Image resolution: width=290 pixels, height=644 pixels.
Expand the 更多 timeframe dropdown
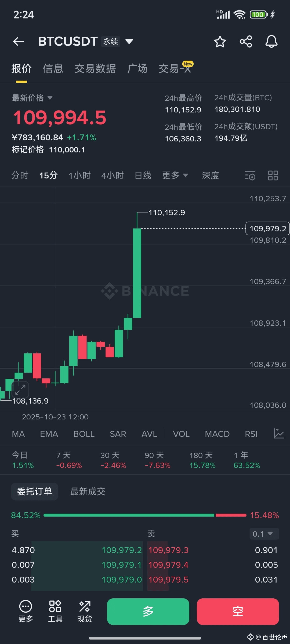(x=175, y=175)
